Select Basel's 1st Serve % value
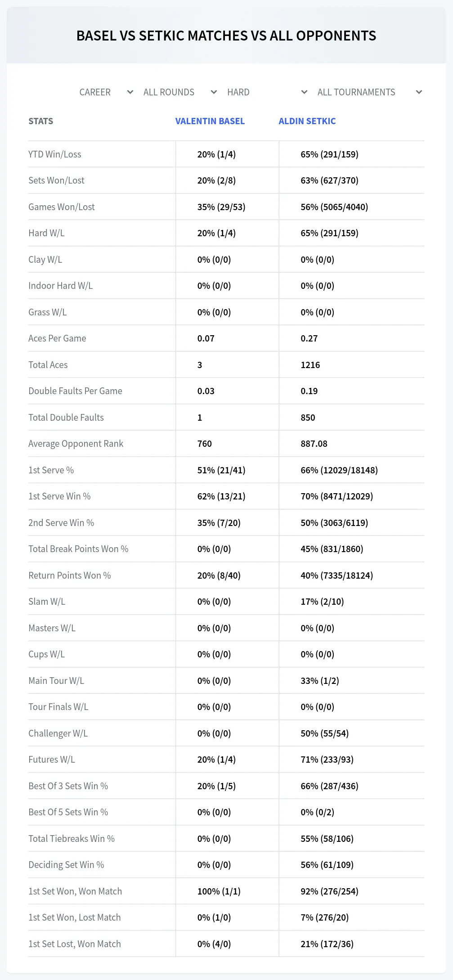453x980 pixels. point(221,470)
